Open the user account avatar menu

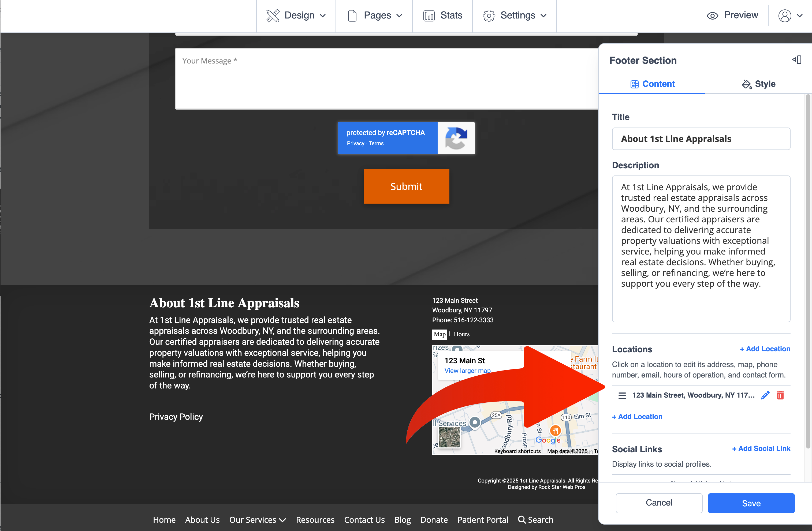click(x=785, y=16)
